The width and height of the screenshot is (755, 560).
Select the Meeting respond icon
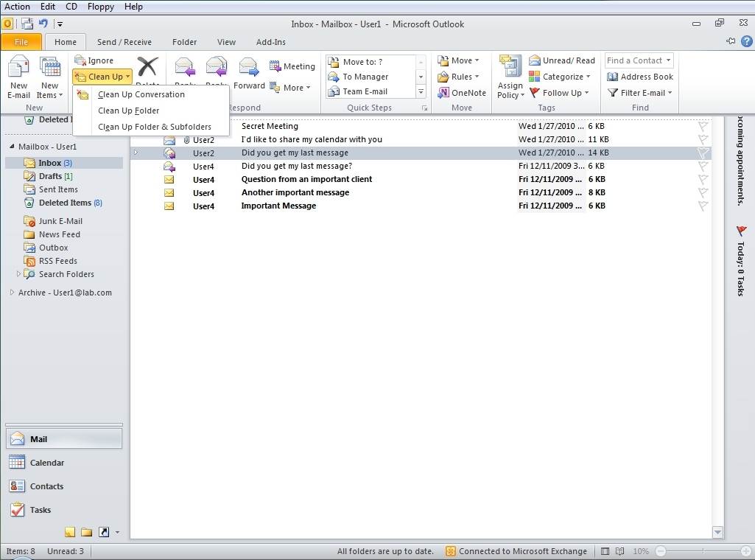[x=292, y=66]
